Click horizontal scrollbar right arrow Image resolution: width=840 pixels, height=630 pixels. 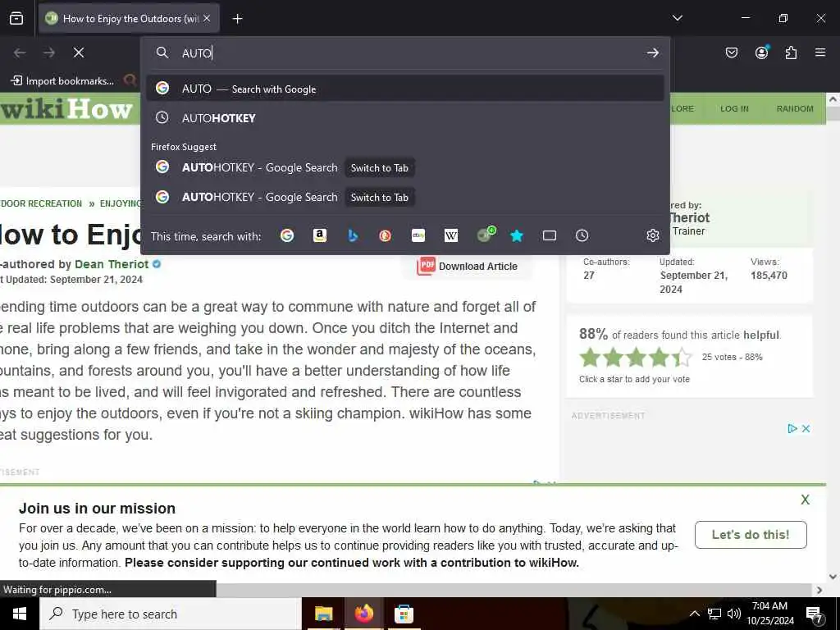[x=819, y=590]
